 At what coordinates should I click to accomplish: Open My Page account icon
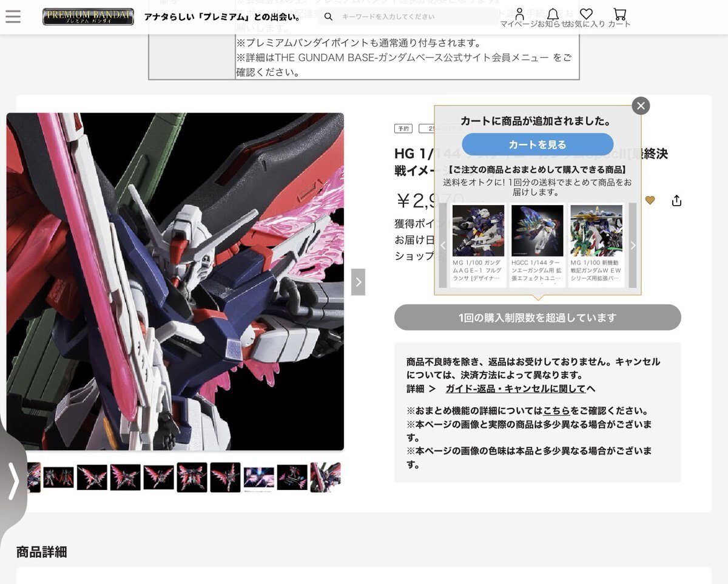click(519, 15)
